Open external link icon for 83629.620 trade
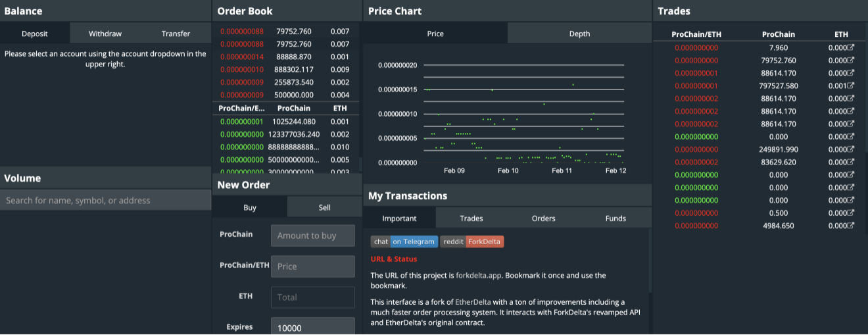 tap(850, 163)
